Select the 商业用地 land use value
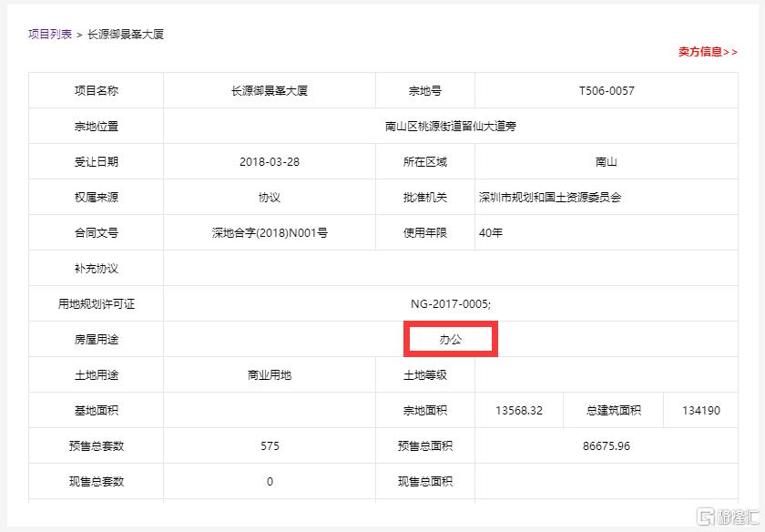 pyautogui.click(x=270, y=375)
